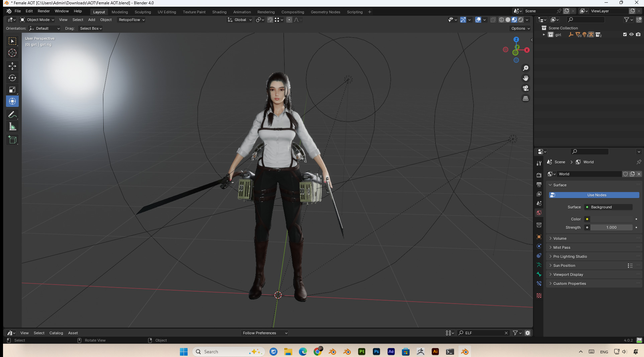Open the Object Data armature tab
The image size is (644, 357).
tap(539, 265)
